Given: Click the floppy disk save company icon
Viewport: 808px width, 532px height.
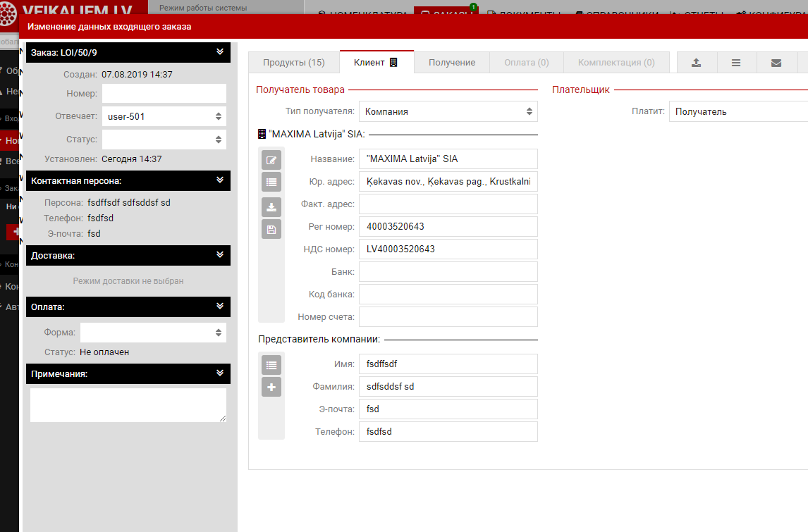Looking at the screenshot, I should coord(271,229).
